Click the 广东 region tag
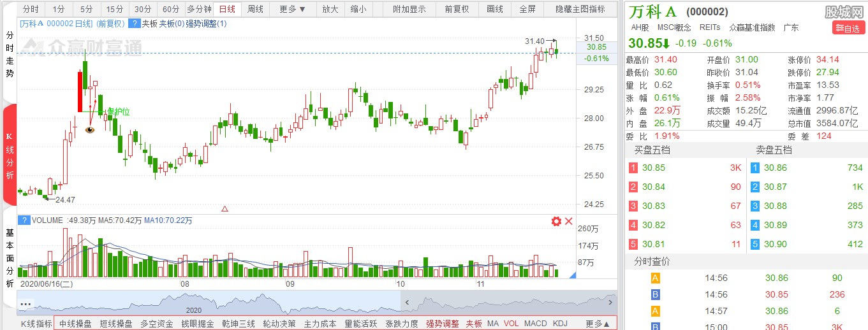 [791, 27]
